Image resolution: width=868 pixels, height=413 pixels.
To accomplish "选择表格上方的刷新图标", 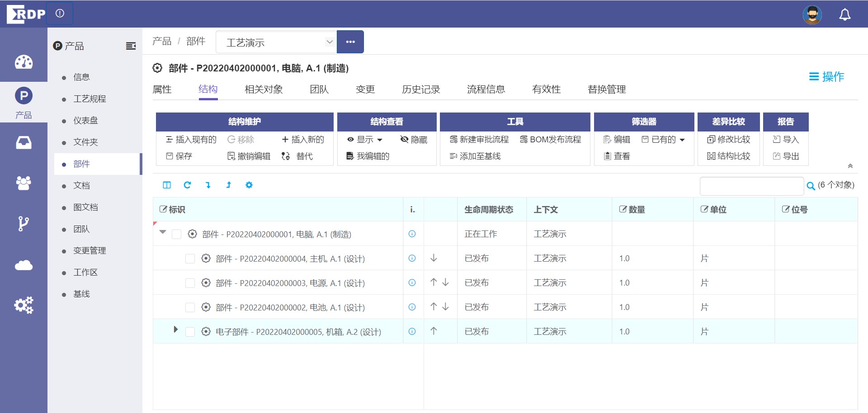I will pos(187,185).
